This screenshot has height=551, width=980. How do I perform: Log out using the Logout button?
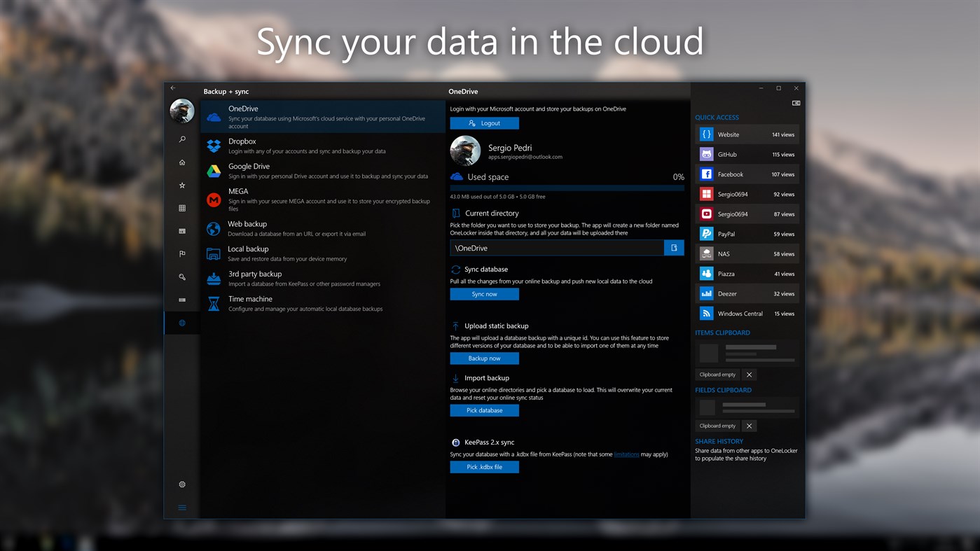484,123
